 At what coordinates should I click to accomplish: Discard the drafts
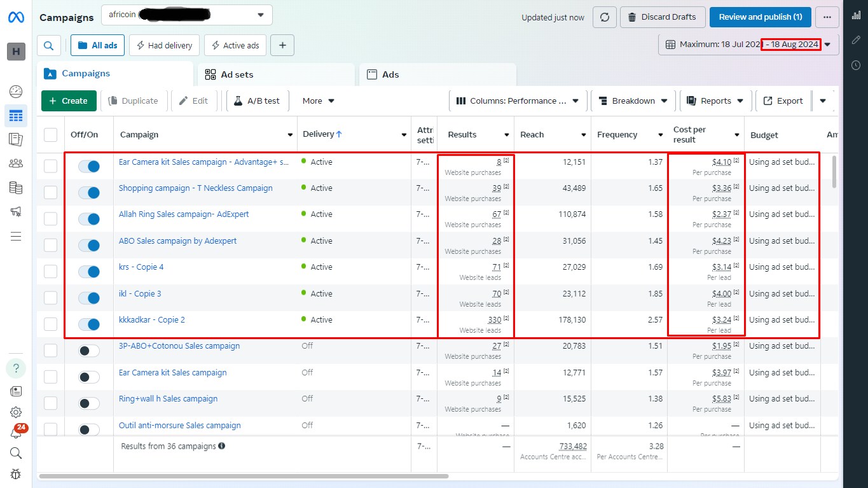(663, 17)
